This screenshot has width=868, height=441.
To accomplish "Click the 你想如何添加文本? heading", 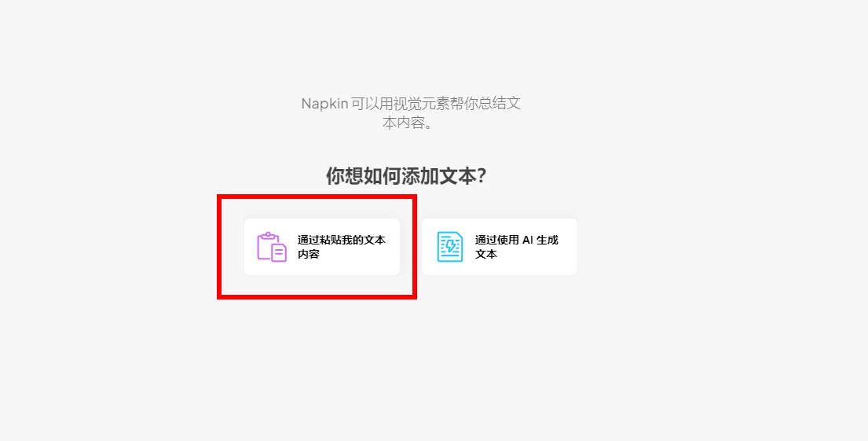I will tap(406, 176).
